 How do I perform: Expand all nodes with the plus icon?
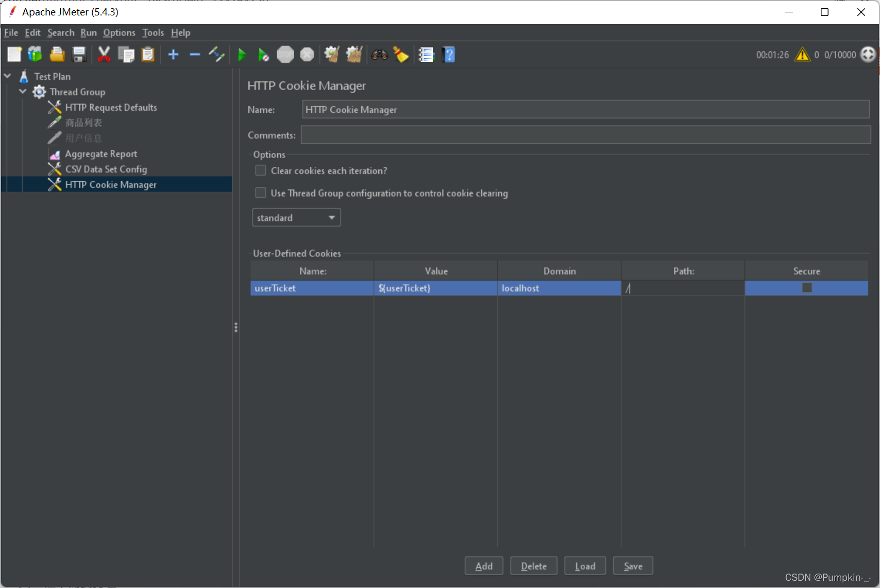pyautogui.click(x=174, y=54)
